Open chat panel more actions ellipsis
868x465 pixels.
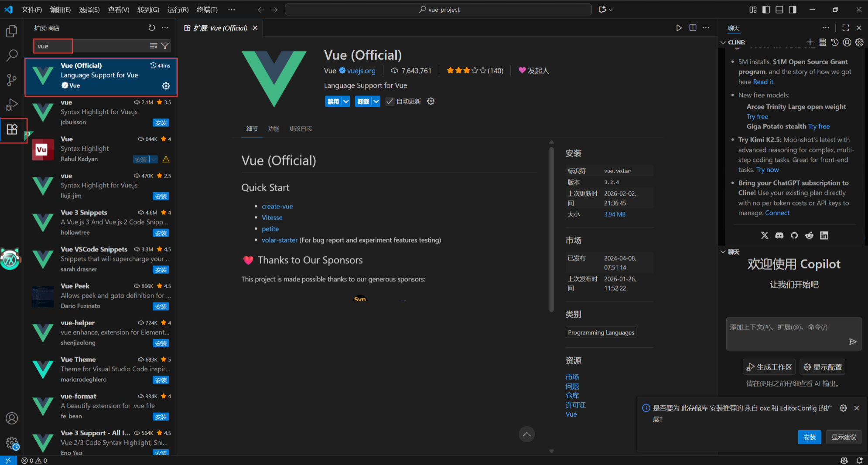826,28
